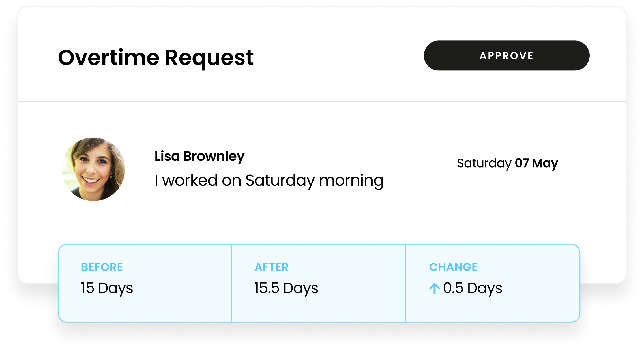The height and width of the screenshot is (351, 644).
Task: Click the 0.5 Days change value
Action: [x=473, y=288]
